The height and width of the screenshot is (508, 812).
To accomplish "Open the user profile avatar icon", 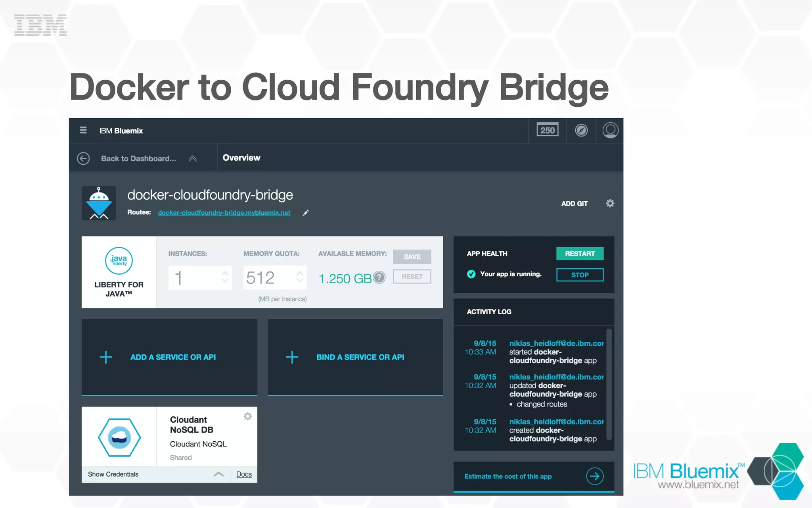I will click(610, 130).
